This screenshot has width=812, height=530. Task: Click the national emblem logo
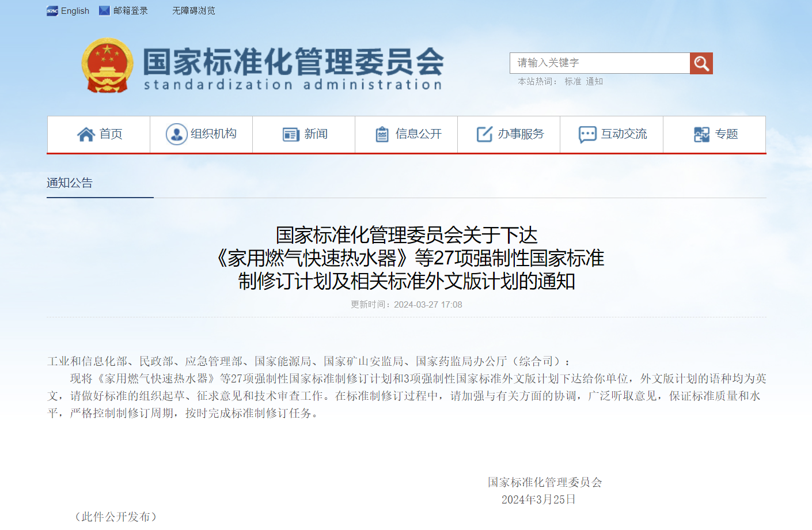coord(107,66)
